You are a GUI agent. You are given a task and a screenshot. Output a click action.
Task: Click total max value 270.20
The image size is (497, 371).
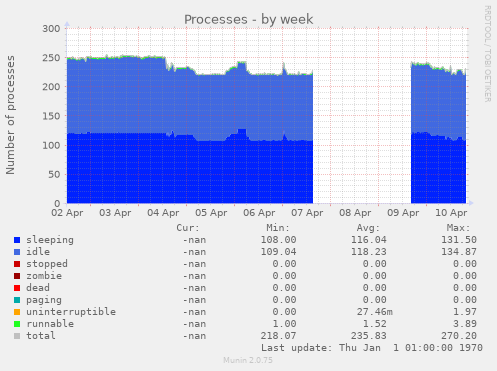click(x=459, y=336)
